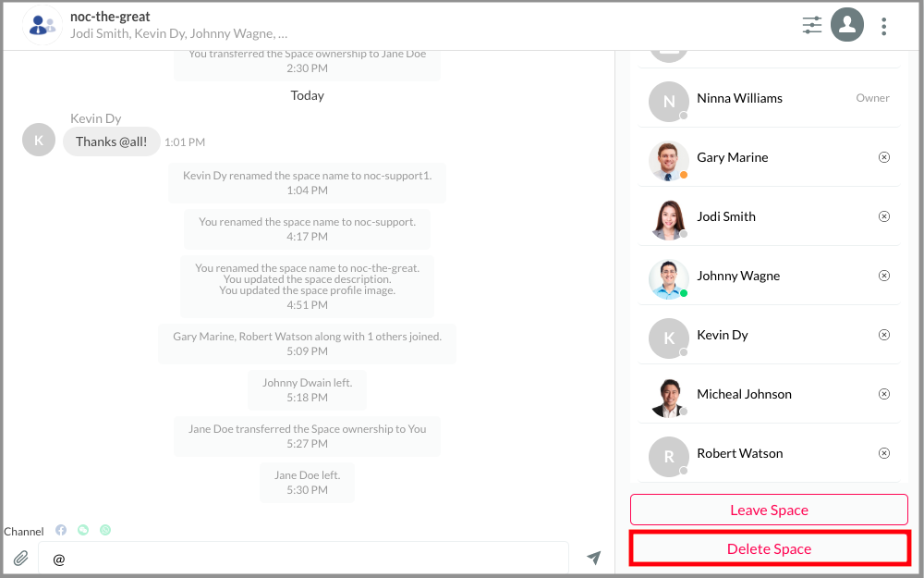Screen dimensions: 924x578
Task: Click the Delete Space button
Action: (x=769, y=548)
